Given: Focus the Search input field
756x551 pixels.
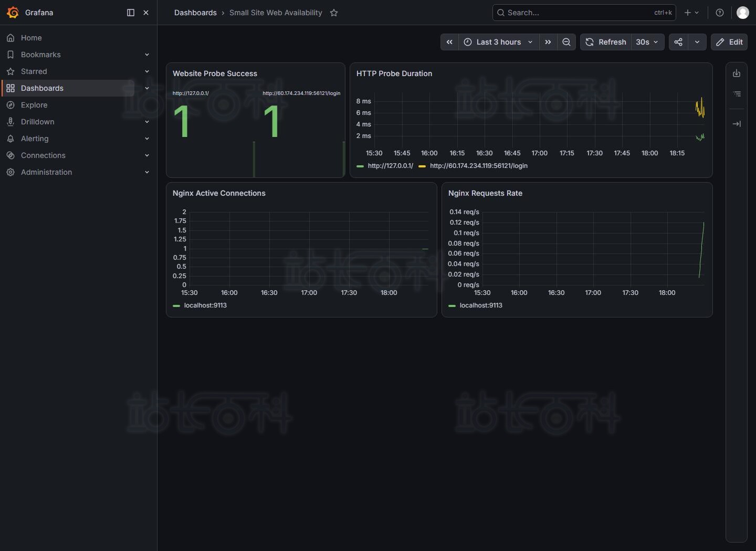Looking at the screenshot, I should (584, 13).
